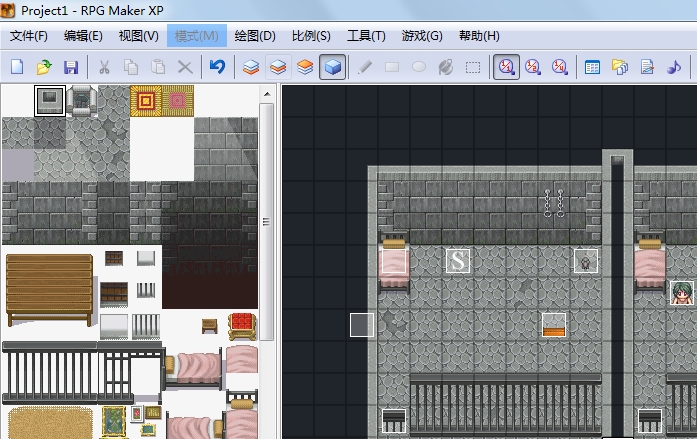Image resolution: width=697 pixels, height=439 pixels.
Task: Open the 游戏(G) menu
Action: tap(422, 36)
